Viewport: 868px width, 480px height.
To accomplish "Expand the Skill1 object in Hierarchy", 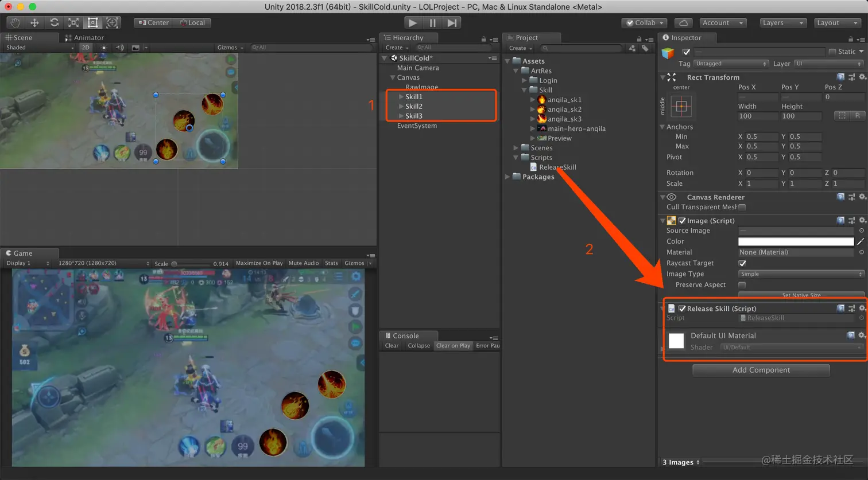I will pyautogui.click(x=401, y=97).
